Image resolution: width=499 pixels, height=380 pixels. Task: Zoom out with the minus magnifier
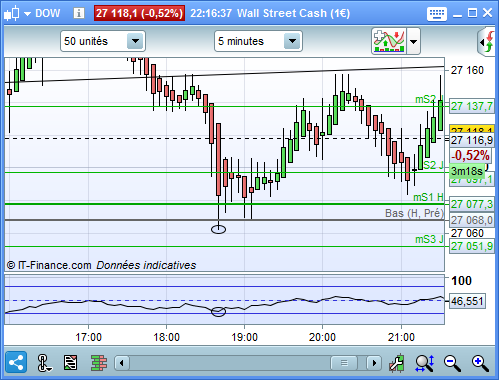452,363
